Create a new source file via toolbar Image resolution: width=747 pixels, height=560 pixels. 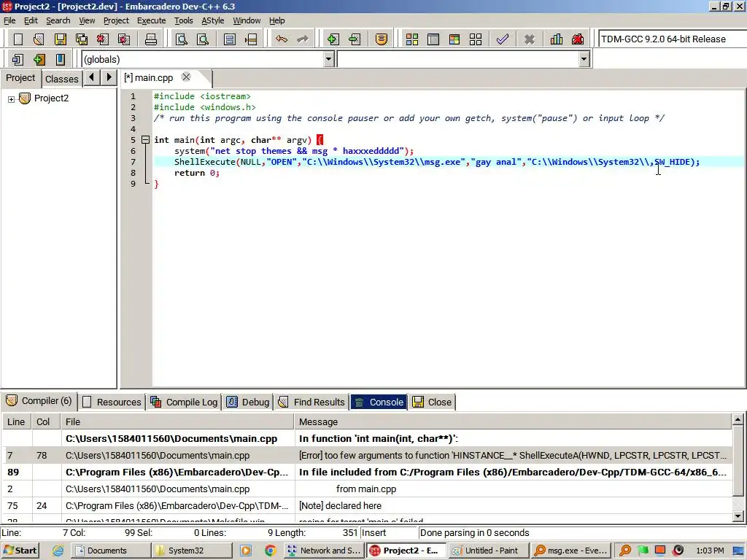pos(18,39)
